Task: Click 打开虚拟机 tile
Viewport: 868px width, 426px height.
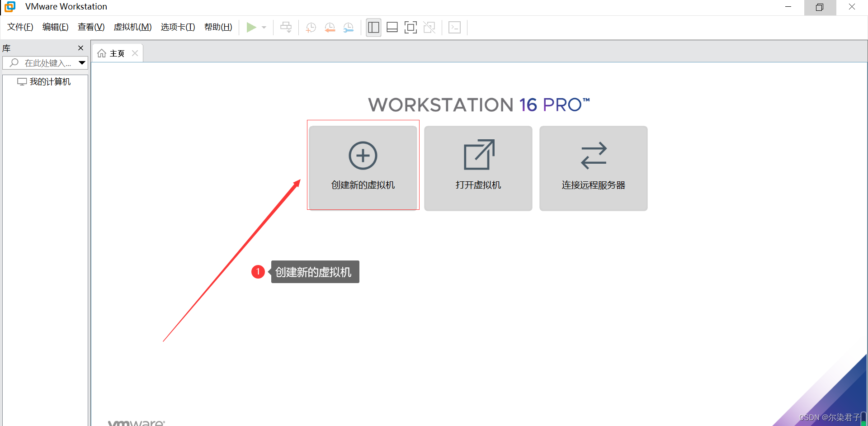Action: pyautogui.click(x=478, y=168)
